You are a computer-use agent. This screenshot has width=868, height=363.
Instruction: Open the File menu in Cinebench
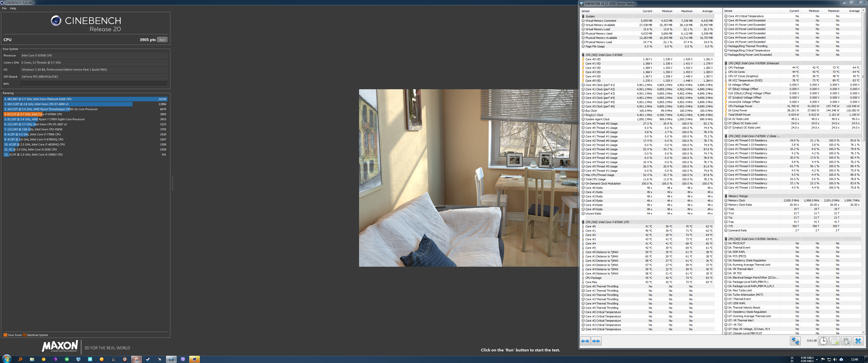[4, 8]
